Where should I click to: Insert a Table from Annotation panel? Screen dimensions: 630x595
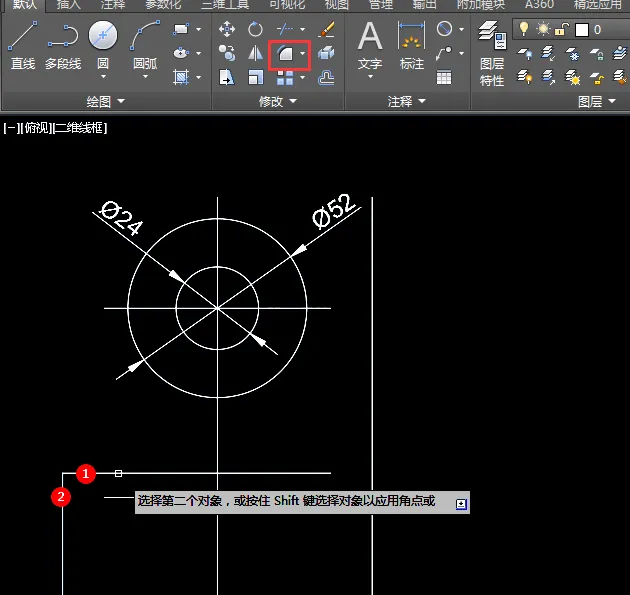(x=444, y=77)
